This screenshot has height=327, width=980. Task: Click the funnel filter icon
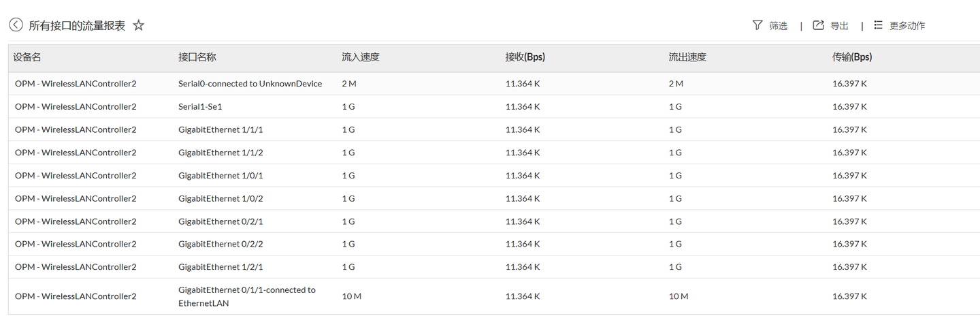pyautogui.click(x=757, y=25)
